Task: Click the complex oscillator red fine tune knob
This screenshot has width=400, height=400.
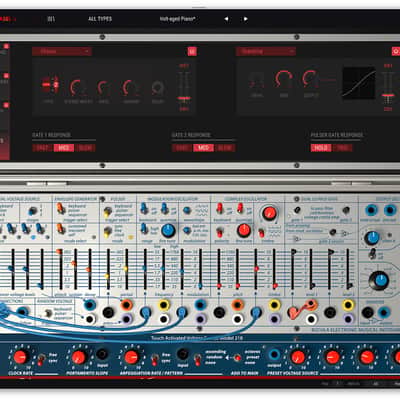Action: pos(244,230)
